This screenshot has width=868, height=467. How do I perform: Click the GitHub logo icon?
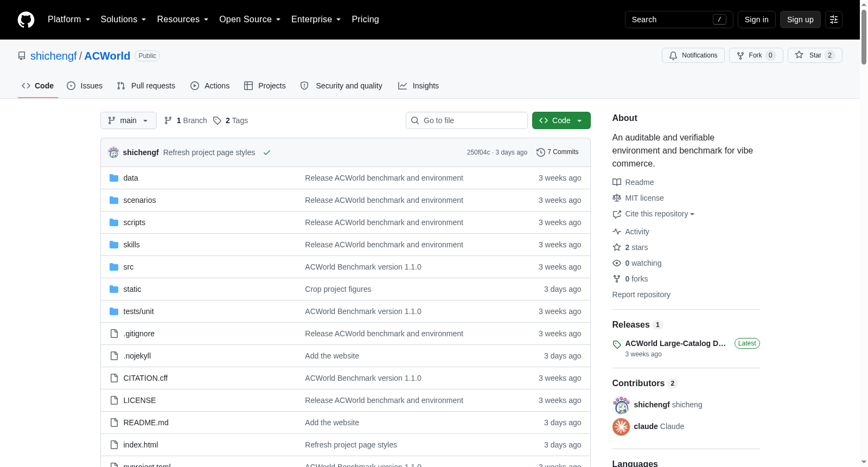pyautogui.click(x=26, y=20)
